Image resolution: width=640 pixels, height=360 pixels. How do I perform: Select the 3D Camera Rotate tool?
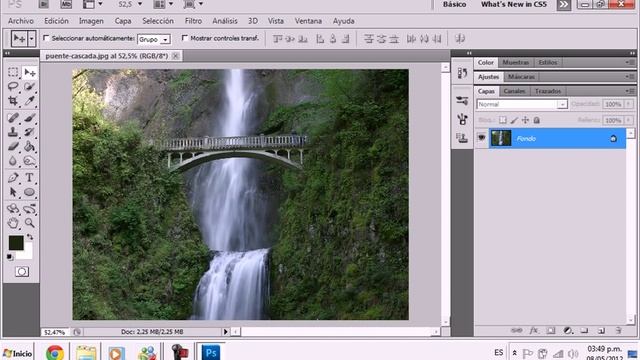click(29, 209)
